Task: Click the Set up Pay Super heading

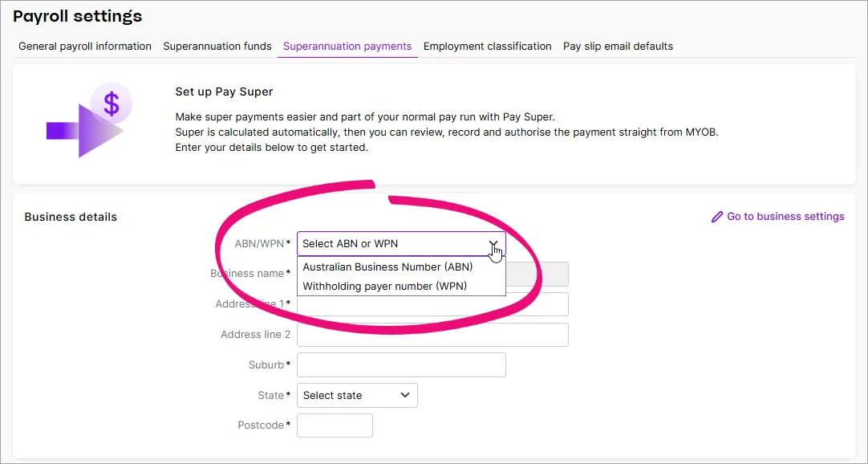Action: (x=224, y=92)
